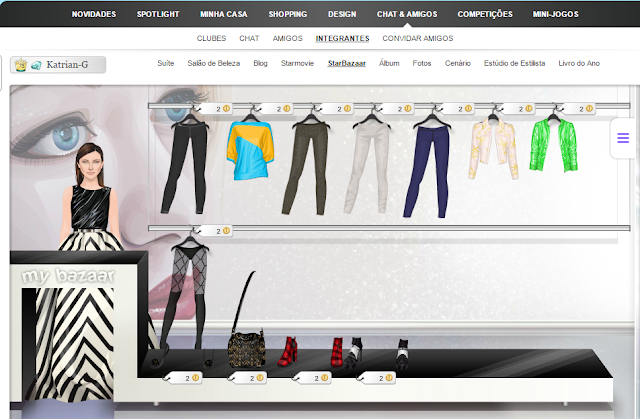Click the price tag above the green jacket

pos(576,109)
